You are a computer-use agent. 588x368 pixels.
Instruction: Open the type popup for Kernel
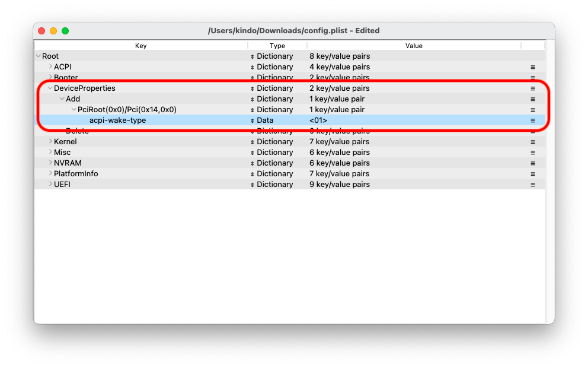point(253,142)
